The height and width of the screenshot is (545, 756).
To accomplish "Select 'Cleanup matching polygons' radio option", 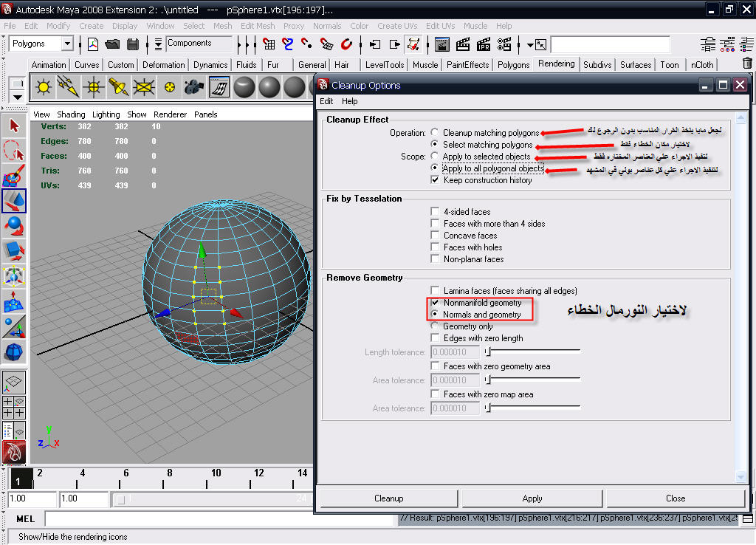I will pos(435,132).
